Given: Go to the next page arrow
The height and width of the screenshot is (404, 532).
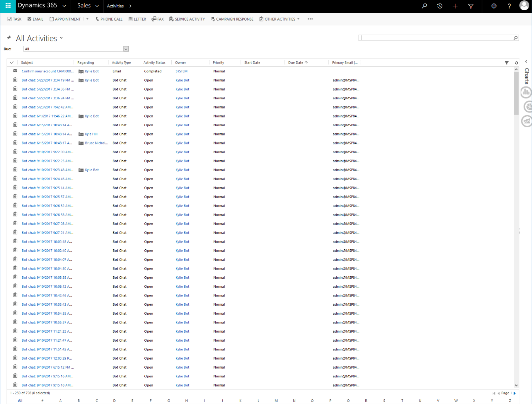Looking at the screenshot, I should (x=515, y=393).
